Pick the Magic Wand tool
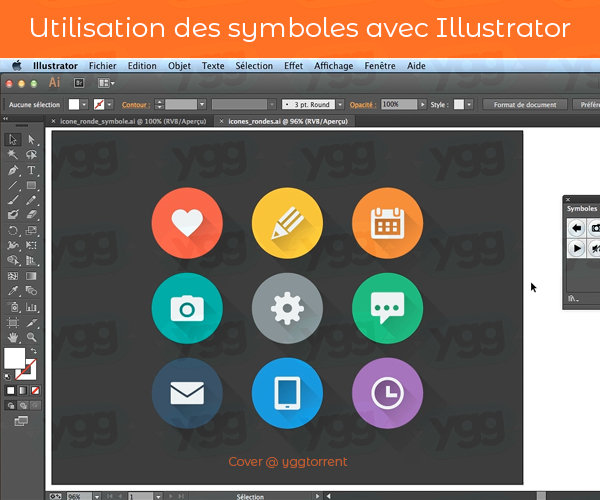This screenshot has width=600, height=500. click(13, 155)
